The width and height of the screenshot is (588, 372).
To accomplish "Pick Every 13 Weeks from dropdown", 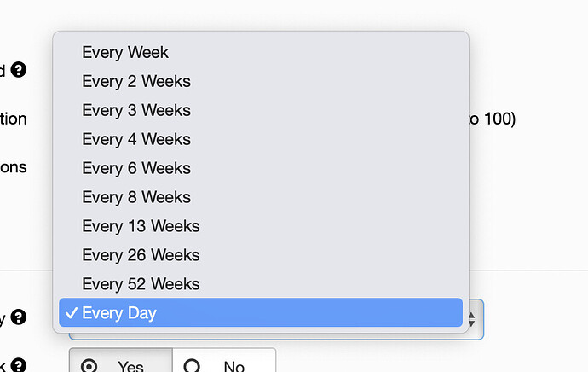I will (x=261, y=225).
